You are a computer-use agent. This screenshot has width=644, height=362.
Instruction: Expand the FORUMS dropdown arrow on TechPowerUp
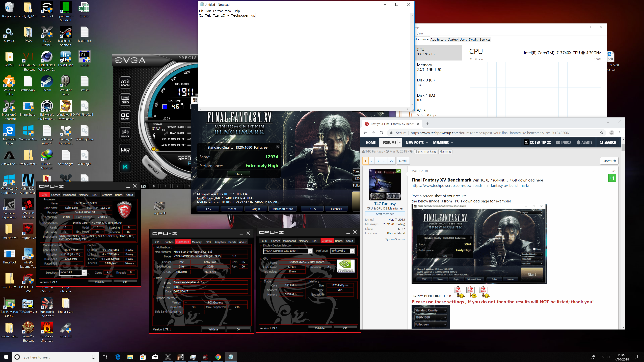pos(399,142)
